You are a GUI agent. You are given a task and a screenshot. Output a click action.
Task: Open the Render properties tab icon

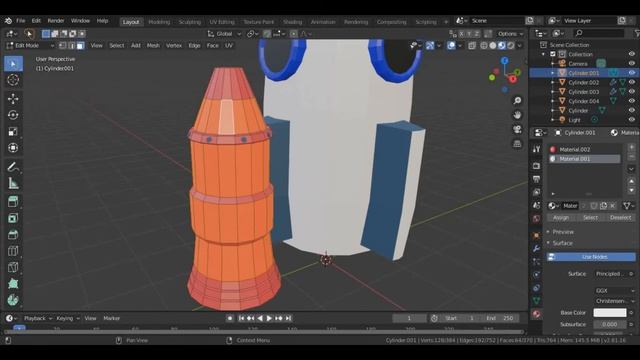coord(536,166)
